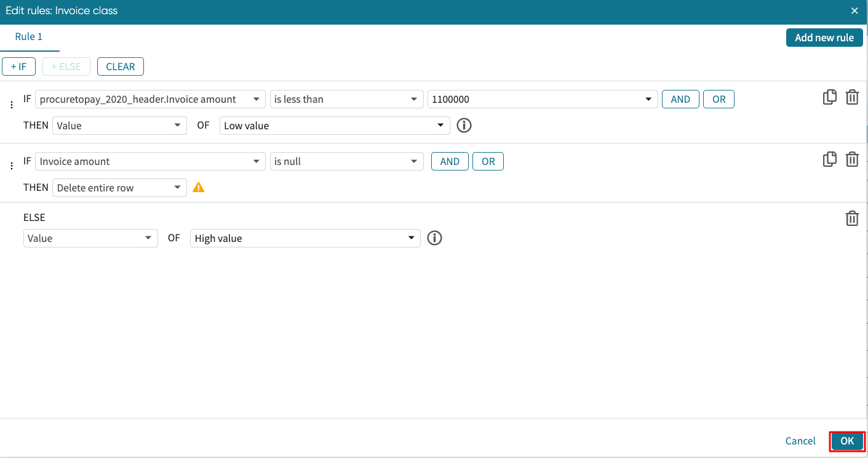Delete the first IF condition row
Image resolution: width=868 pixels, height=458 pixels.
coord(852,97)
